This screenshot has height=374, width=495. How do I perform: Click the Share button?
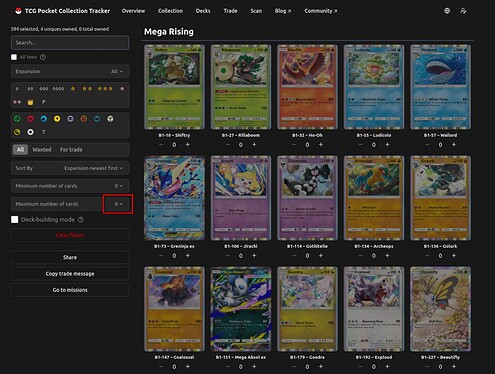click(70, 257)
